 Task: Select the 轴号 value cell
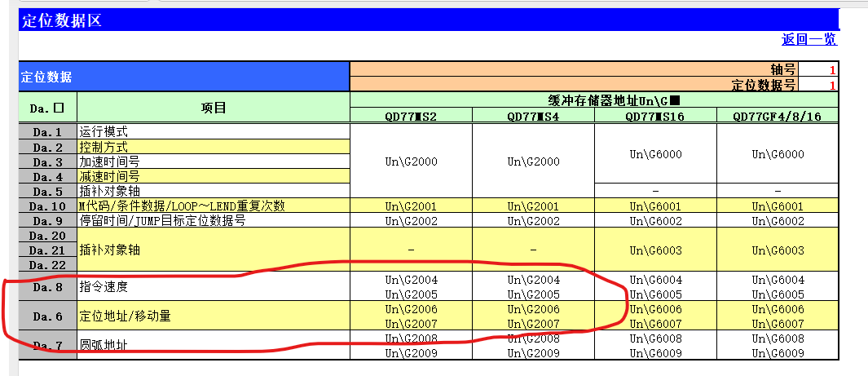point(818,70)
